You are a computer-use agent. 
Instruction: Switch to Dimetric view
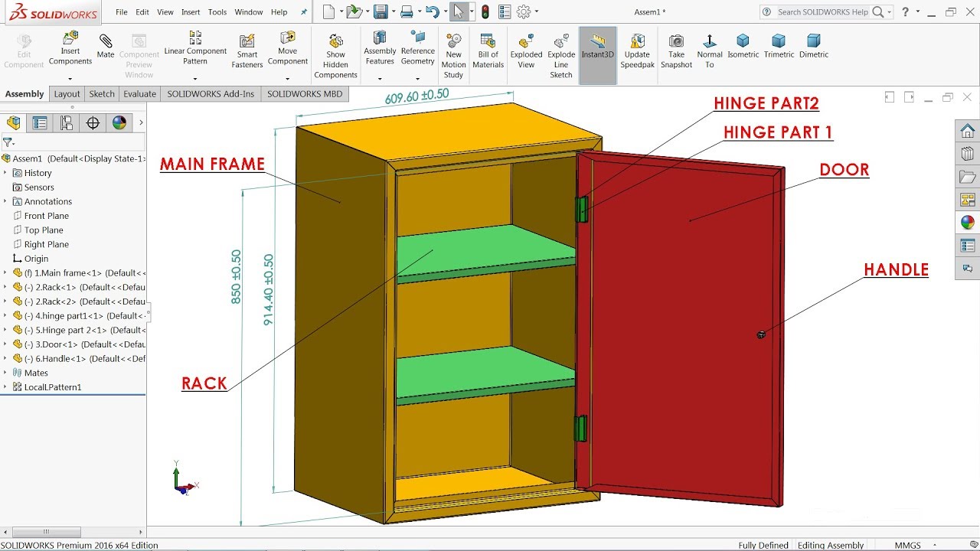(814, 46)
